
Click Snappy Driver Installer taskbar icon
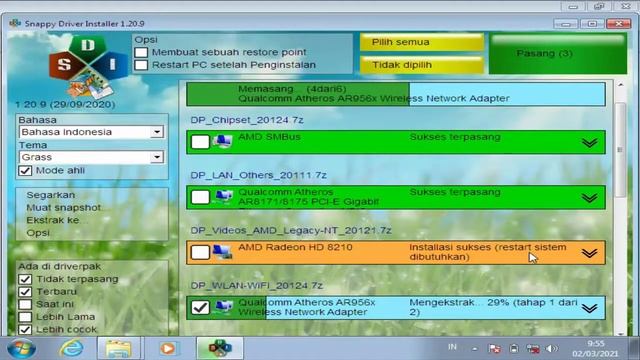[220, 348]
